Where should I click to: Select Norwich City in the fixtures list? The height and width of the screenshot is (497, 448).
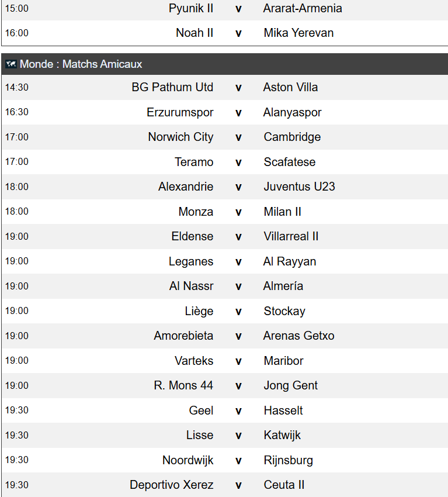[180, 137]
